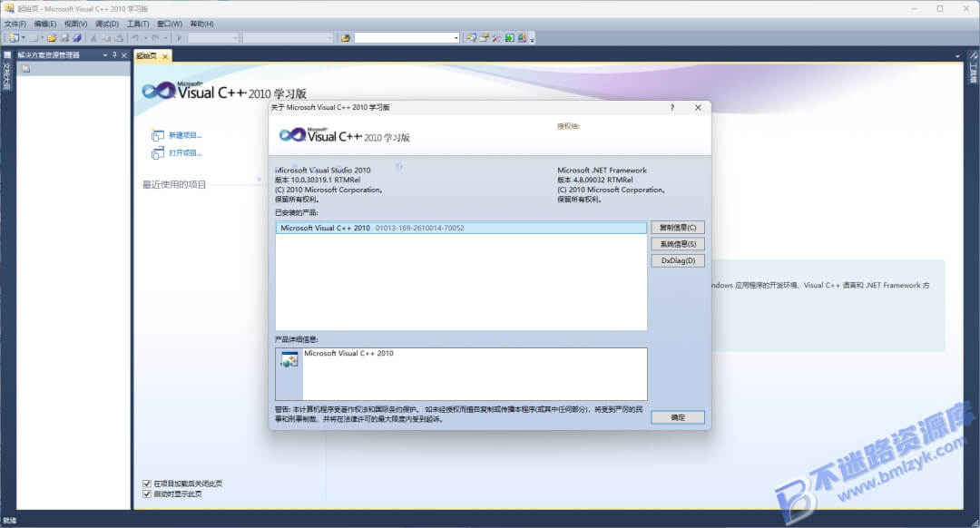
Task: Click the Properties Window toolbar icon
Action: pyautogui.click(x=484, y=38)
